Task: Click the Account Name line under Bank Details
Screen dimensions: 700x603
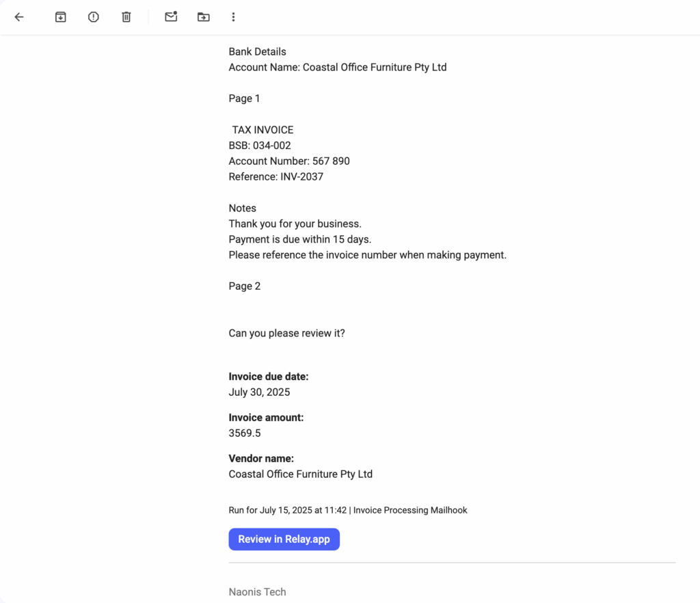Action: point(338,68)
